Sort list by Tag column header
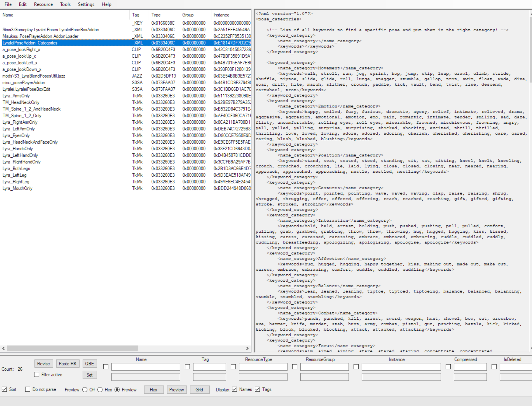532x406 pixels. (x=139, y=15)
